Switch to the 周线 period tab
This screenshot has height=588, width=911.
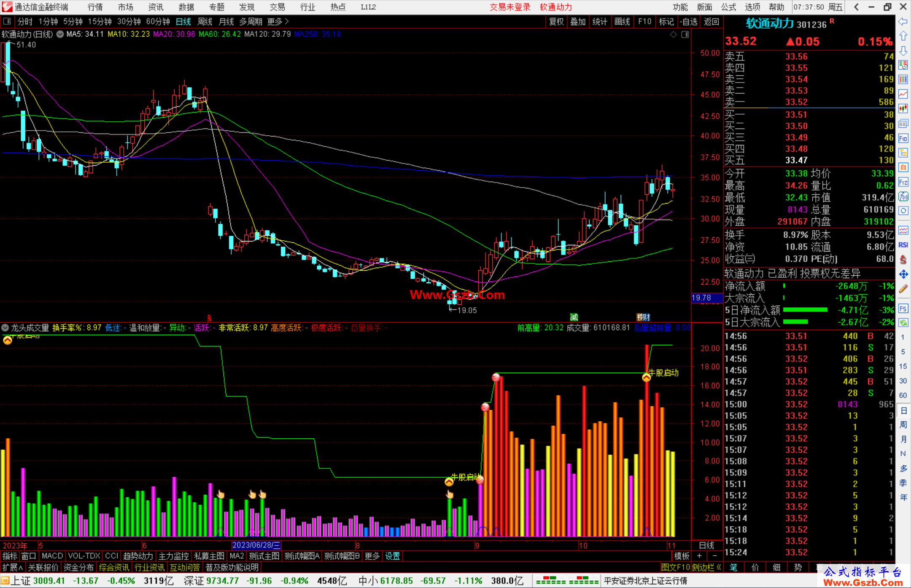tap(205, 21)
